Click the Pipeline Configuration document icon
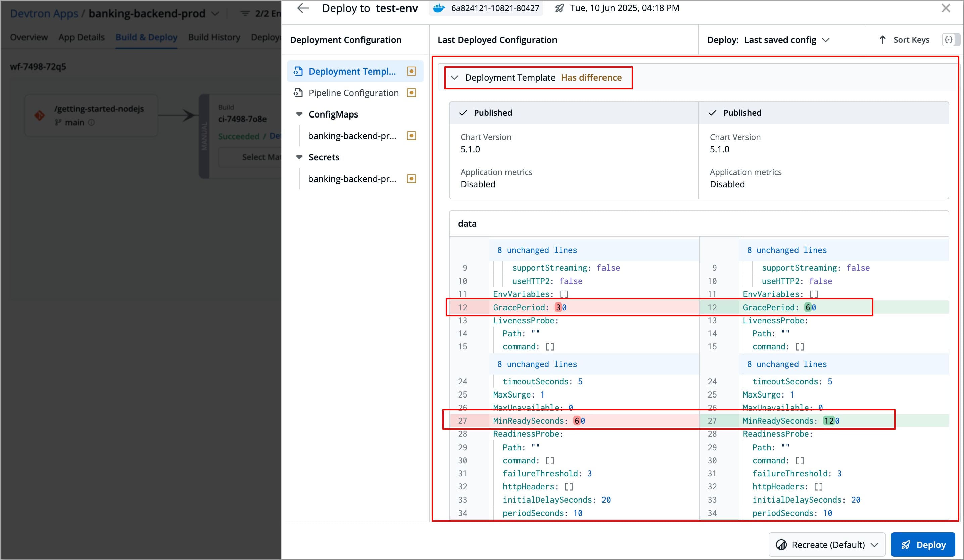 tap(298, 93)
